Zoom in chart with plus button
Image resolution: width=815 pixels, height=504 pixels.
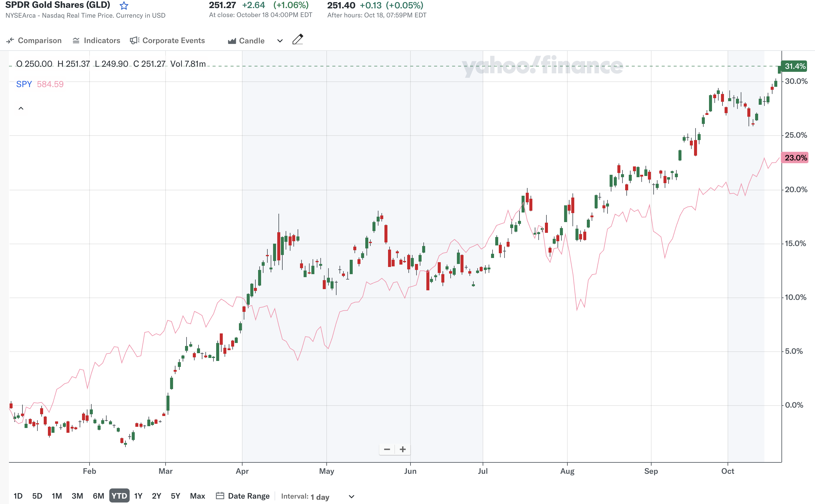(403, 449)
